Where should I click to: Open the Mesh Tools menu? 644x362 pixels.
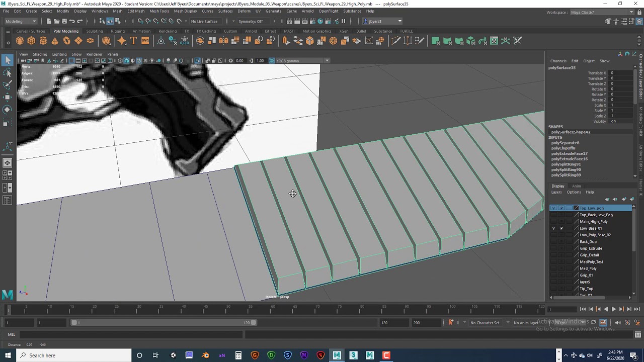tap(159, 11)
